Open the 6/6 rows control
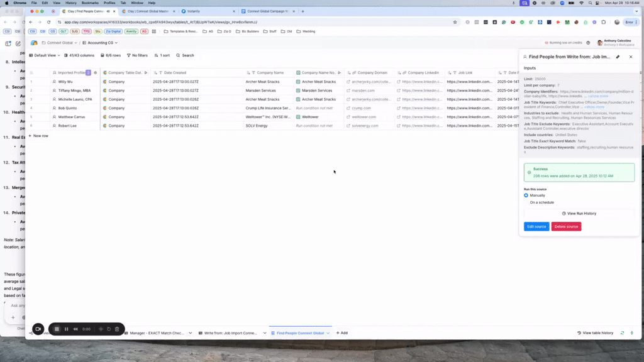Screen dimensions: 644x362 click(111, 55)
